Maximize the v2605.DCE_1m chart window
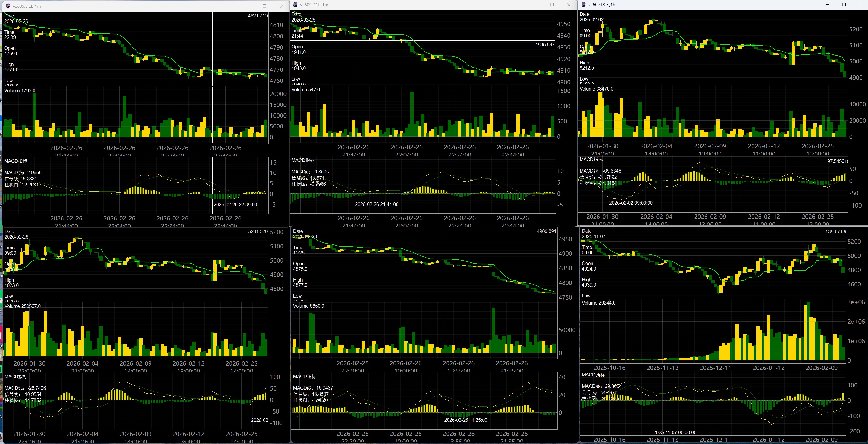The image size is (868, 444). click(264, 6)
